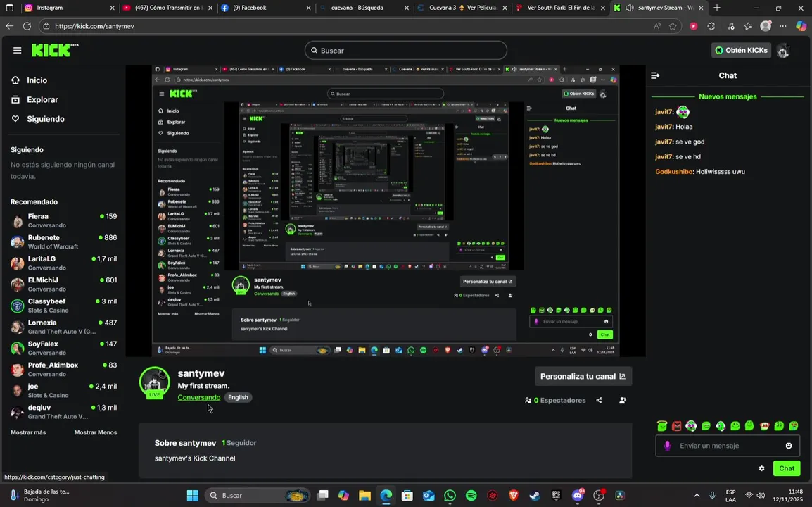Click the Buscar search field on Kick
Viewport: 812px width, 507px height.
pos(405,50)
